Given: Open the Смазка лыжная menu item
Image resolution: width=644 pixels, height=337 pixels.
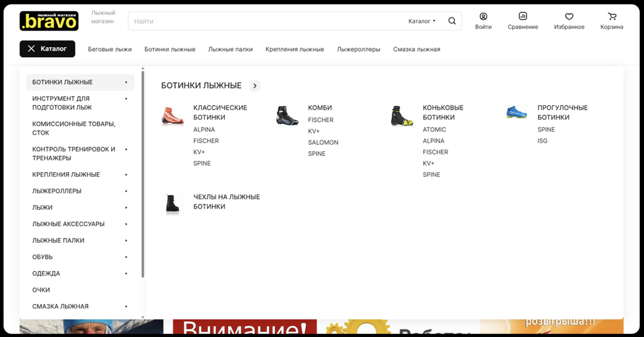Looking at the screenshot, I should pyautogui.click(x=416, y=49).
